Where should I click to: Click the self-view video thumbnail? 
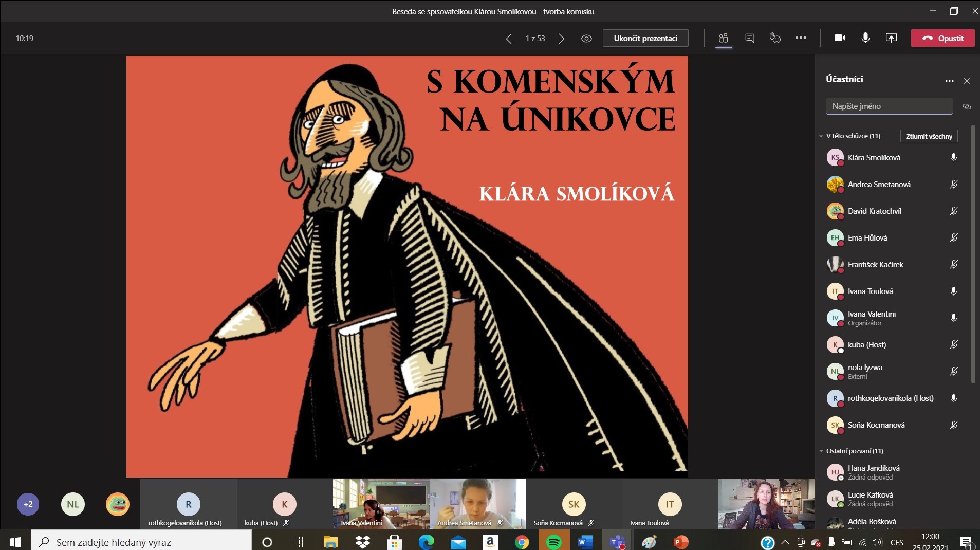pos(766,504)
